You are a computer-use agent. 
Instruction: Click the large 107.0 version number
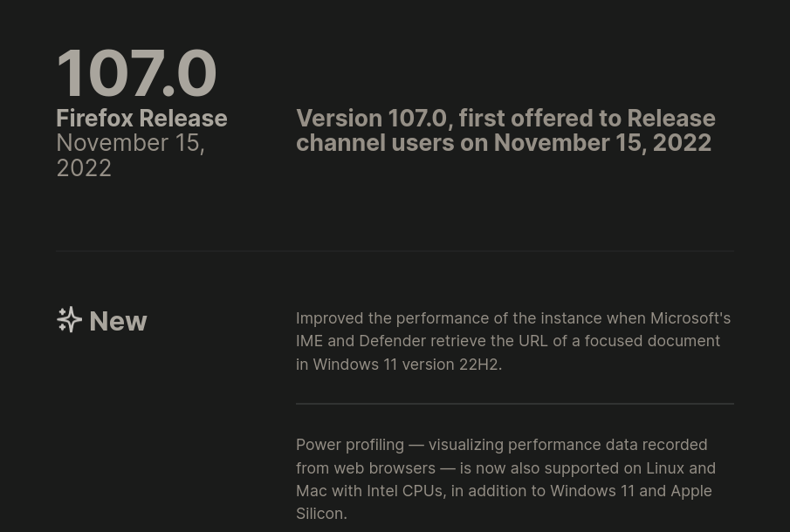click(136, 73)
